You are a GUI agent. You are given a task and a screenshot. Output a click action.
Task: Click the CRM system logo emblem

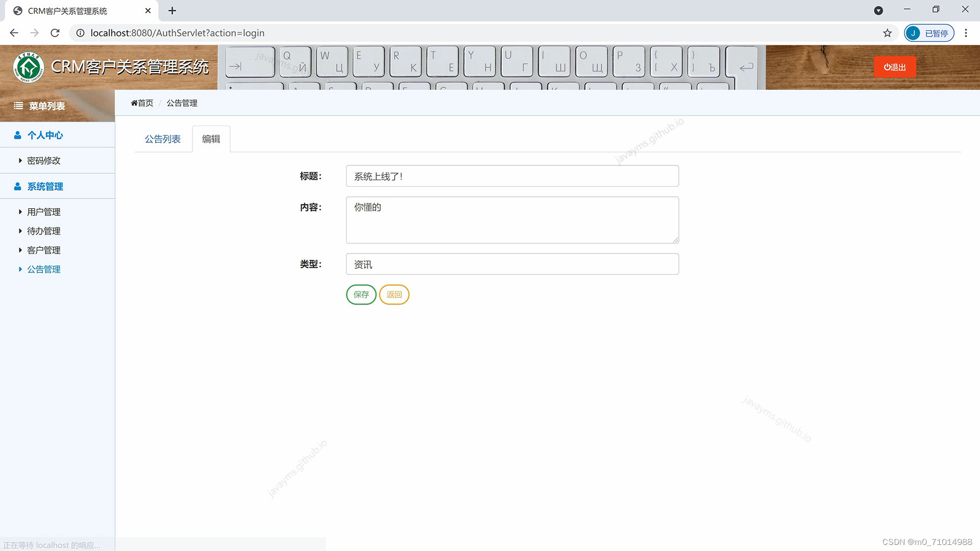pyautogui.click(x=29, y=67)
